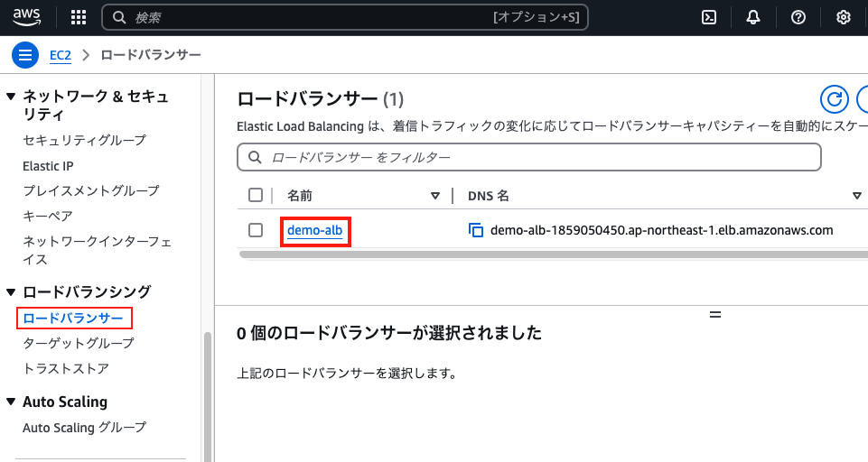The width and height of the screenshot is (868, 462).
Task: Focus the ロードバランサー をフィルター field
Action: pos(528,158)
